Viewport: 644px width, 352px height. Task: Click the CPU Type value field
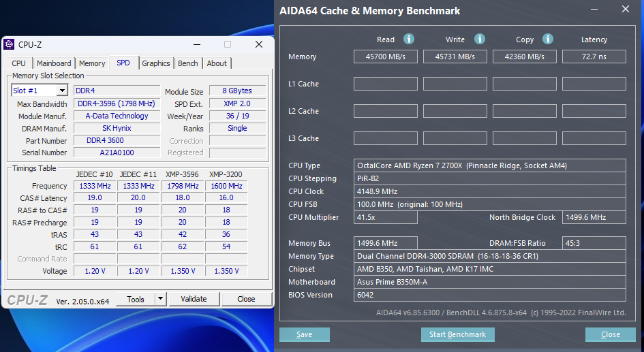pyautogui.click(x=489, y=165)
